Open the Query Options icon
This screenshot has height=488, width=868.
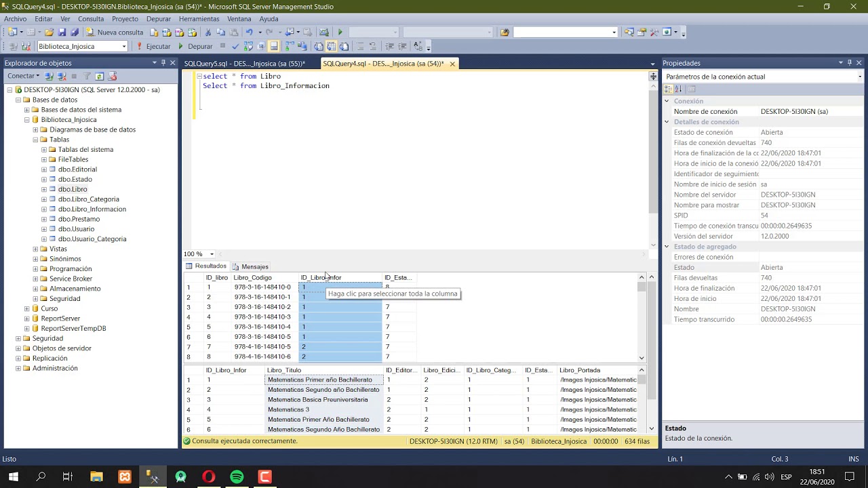click(261, 46)
